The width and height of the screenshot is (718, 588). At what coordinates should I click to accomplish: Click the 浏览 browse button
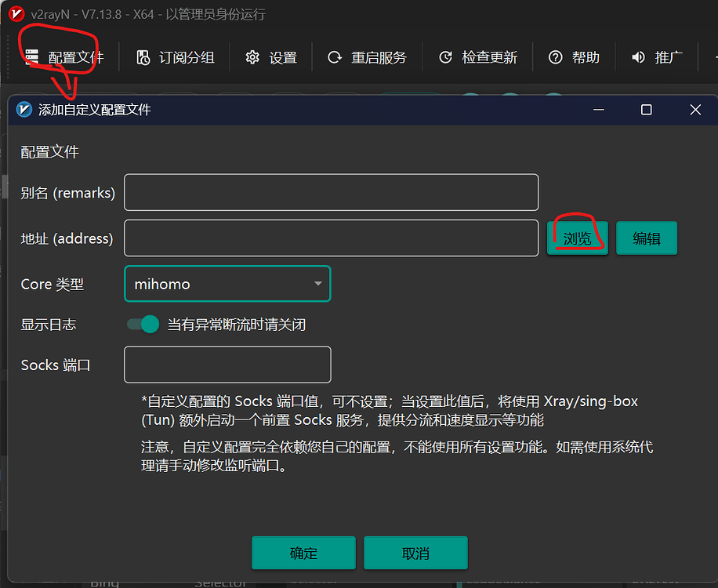pyautogui.click(x=578, y=238)
